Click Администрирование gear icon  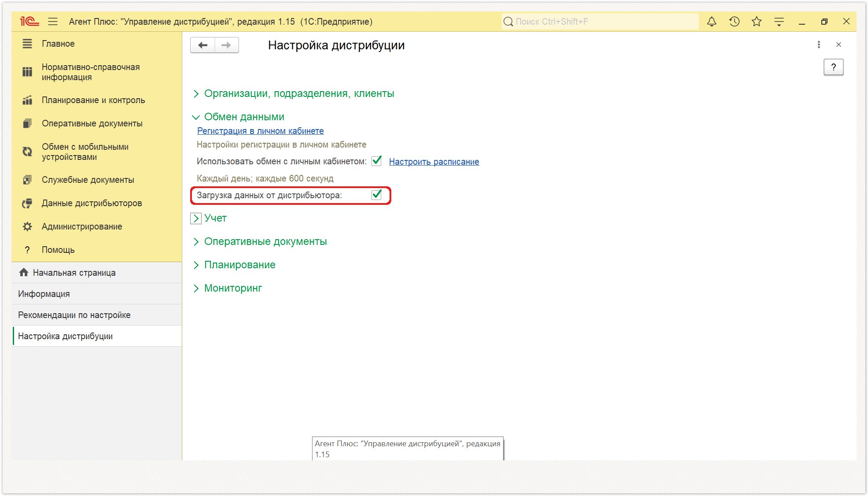click(27, 226)
